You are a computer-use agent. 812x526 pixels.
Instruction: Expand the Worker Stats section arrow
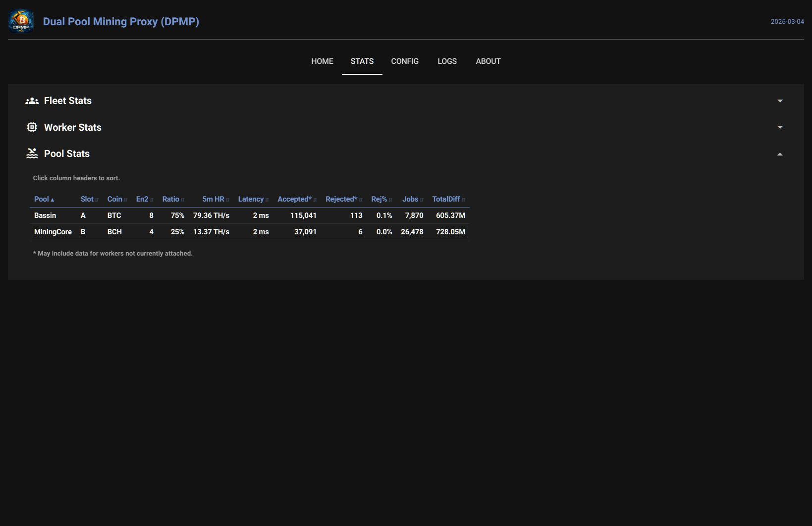coord(780,127)
